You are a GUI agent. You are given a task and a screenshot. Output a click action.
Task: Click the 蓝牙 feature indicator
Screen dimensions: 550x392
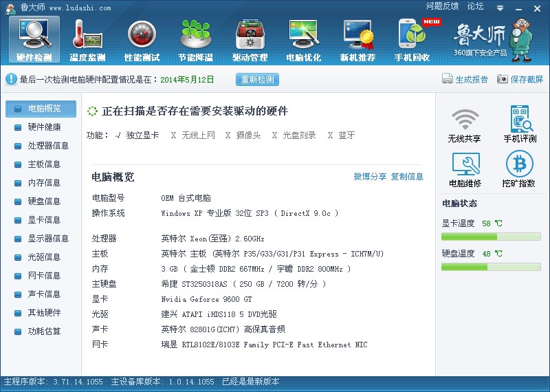tap(341, 135)
